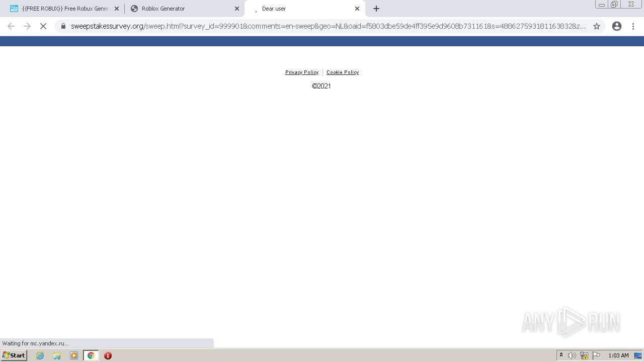Close the Roblox Generator tab
The width and height of the screenshot is (644, 362).
point(237,9)
